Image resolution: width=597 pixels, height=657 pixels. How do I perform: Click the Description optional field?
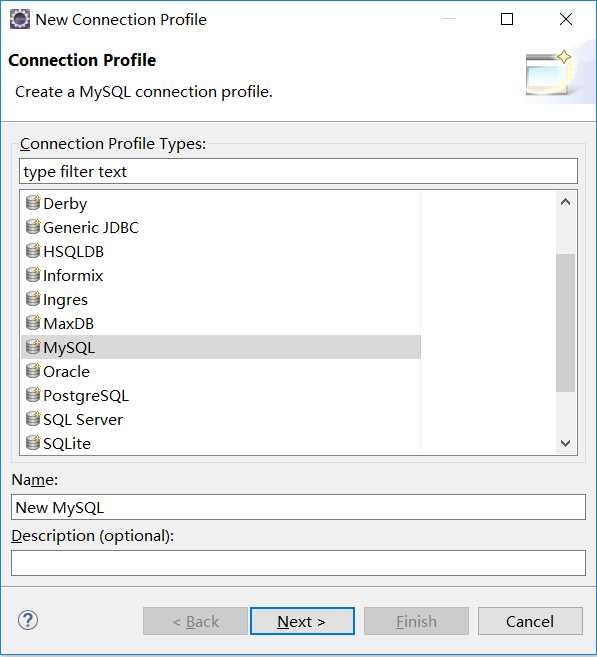[x=298, y=563]
